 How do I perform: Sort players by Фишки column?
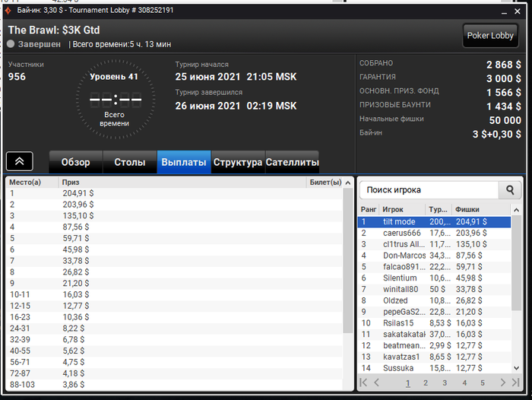coord(481,210)
